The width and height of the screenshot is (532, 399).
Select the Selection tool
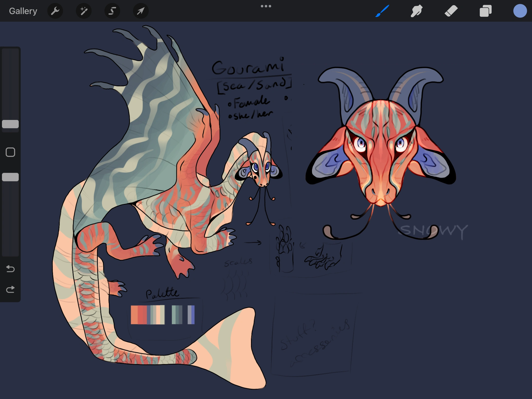point(112,11)
